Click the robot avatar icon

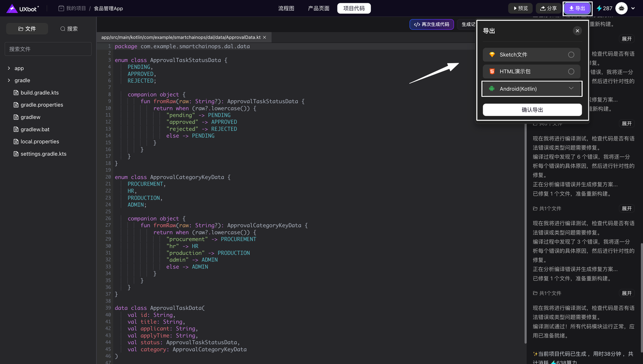[x=621, y=9]
